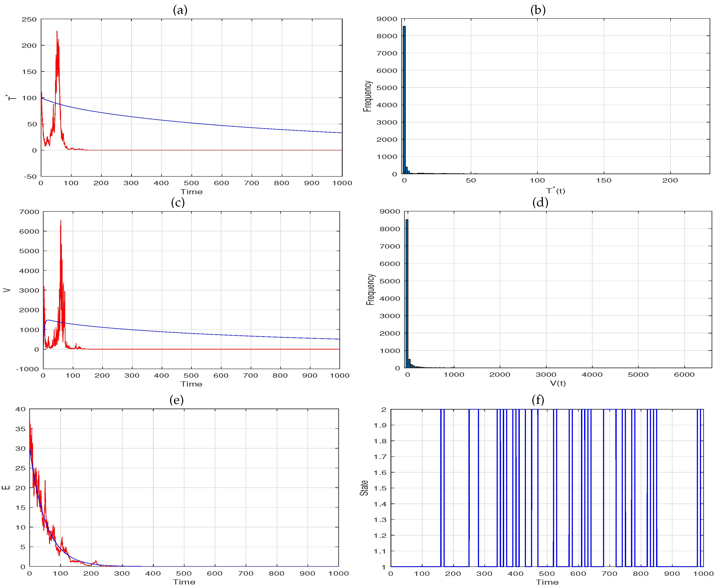This screenshot has width=716, height=588.
Task: Click the Frequency y-axis label of plot (b)
Action: tap(368, 96)
